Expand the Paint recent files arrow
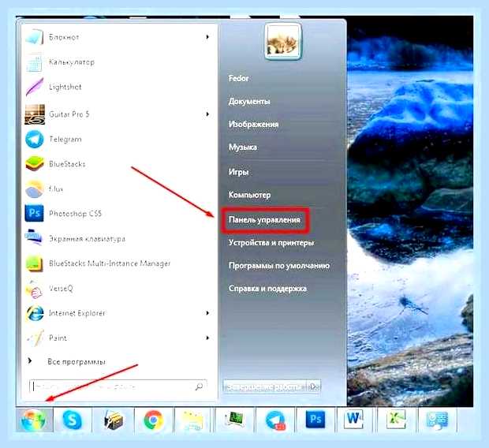The height and width of the screenshot is (448, 489). tap(207, 338)
